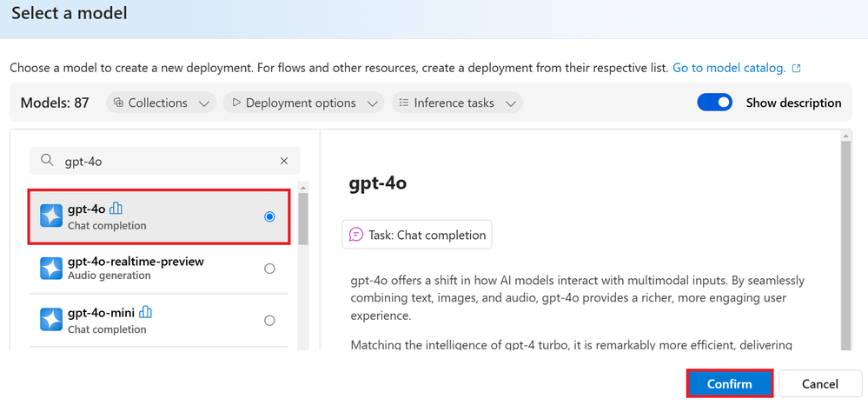Click the gpt-4o model sparkle icon
The height and width of the screenshot is (405, 868).
pyautogui.click(x=51, y=216)
